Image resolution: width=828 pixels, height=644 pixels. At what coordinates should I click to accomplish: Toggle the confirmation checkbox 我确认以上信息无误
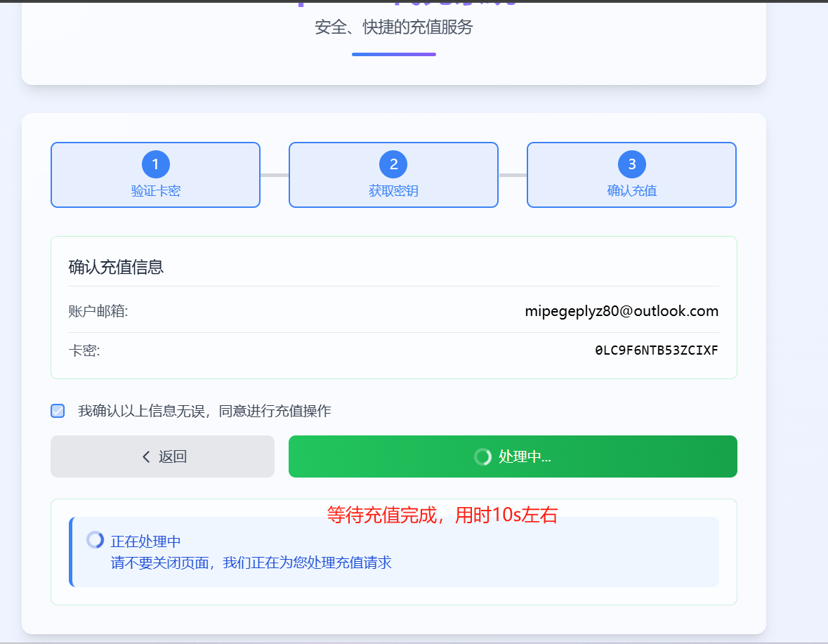click(58, 411)
